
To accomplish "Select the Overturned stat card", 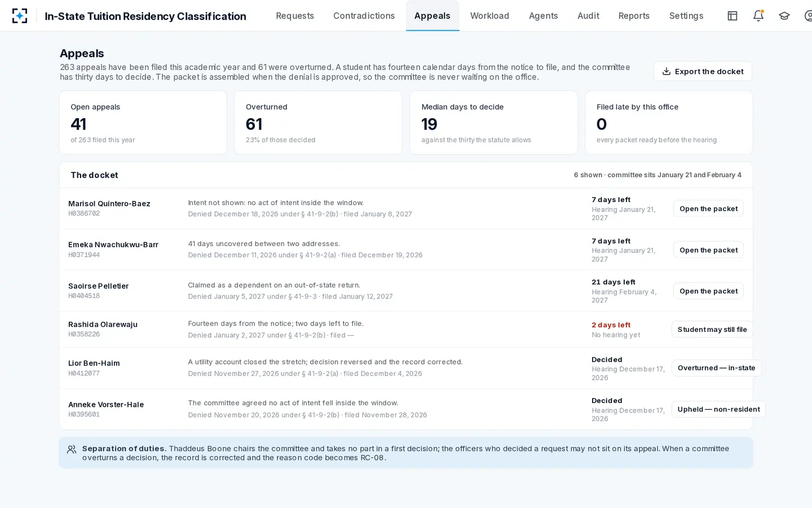I will click(318, 122).
